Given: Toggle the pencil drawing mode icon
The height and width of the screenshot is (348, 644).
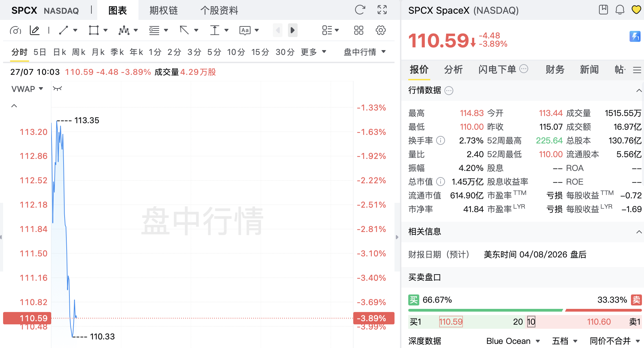Looking at the screenshot, I should [35, 31].
